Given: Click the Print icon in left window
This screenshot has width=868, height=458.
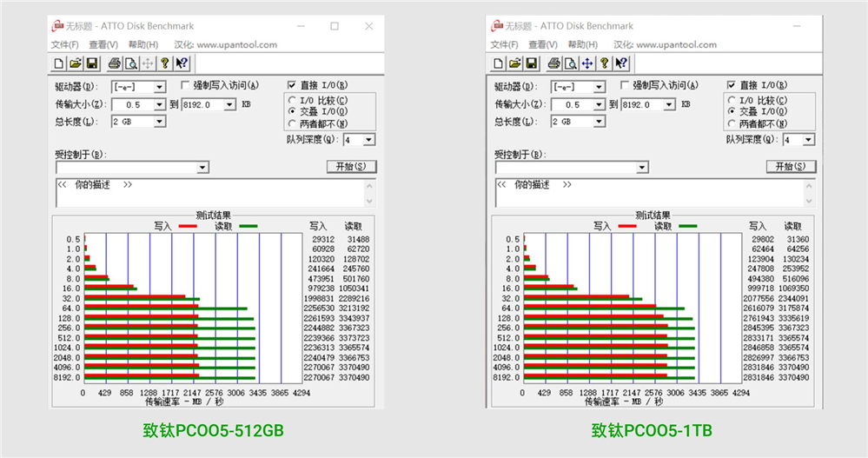Looking at the screenshot, I should [x=115, y=63].
